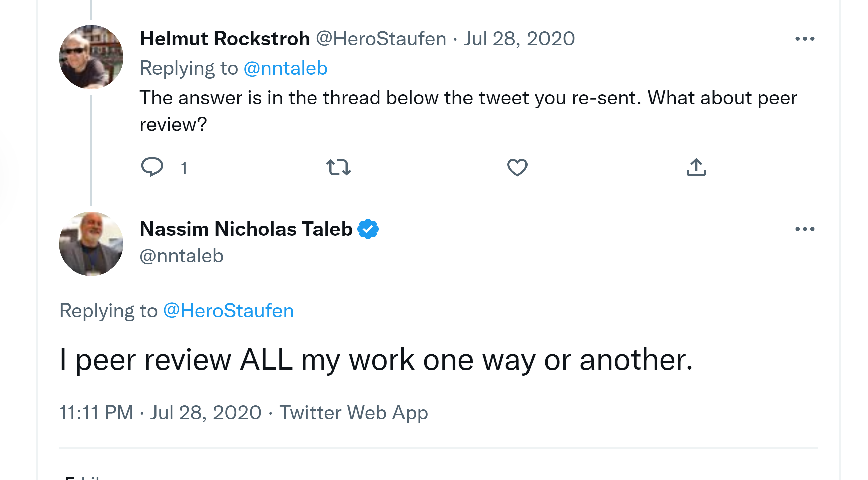Image resolution: width=868 pixels, height=480 pixels.
Task: Retweet Helmut Rockstroh's tweet
Action: (338, 167)
